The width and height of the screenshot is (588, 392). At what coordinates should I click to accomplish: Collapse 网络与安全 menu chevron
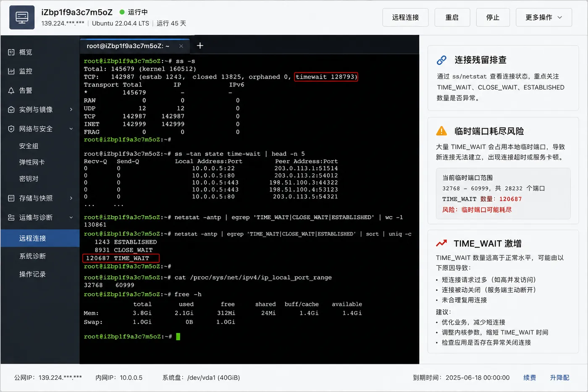(x=71, y=129)
